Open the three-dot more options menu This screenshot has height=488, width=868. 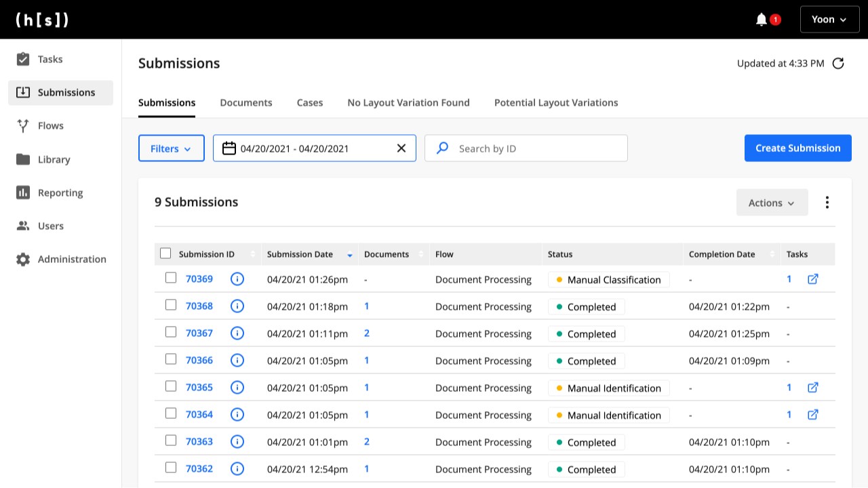pos(827,203)
